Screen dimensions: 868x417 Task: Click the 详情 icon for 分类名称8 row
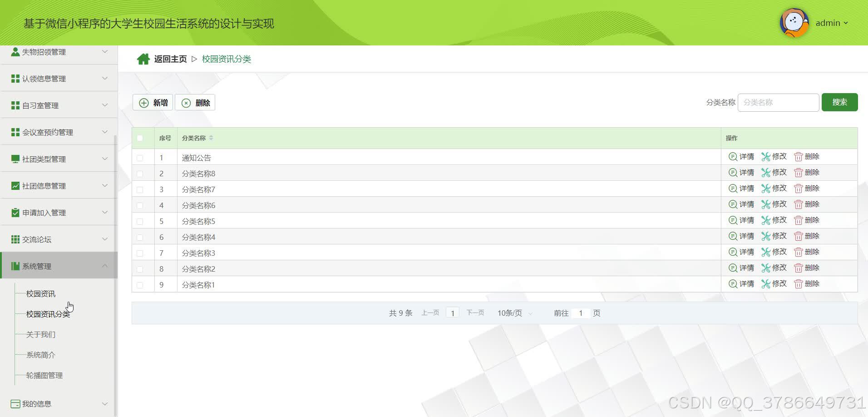733,173
